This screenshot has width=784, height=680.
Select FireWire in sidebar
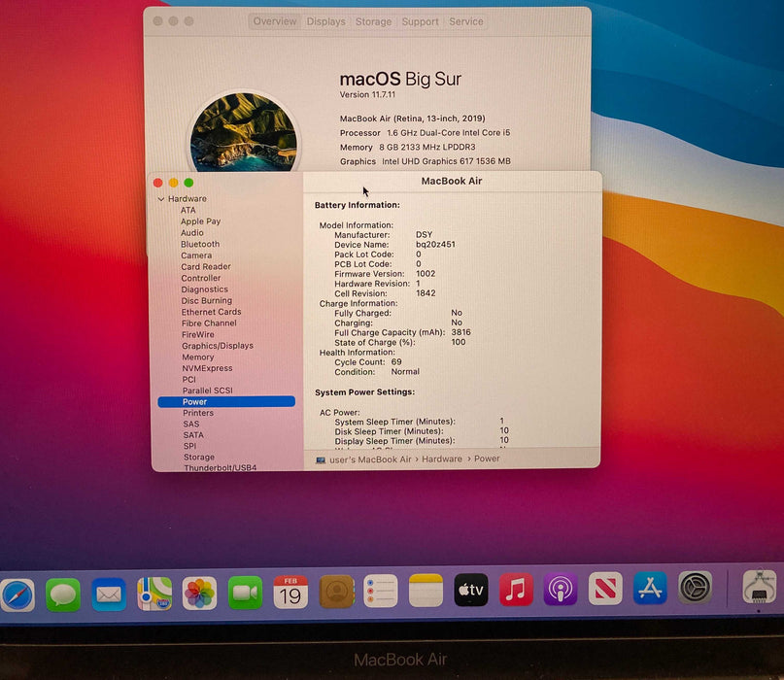point(198,334)
